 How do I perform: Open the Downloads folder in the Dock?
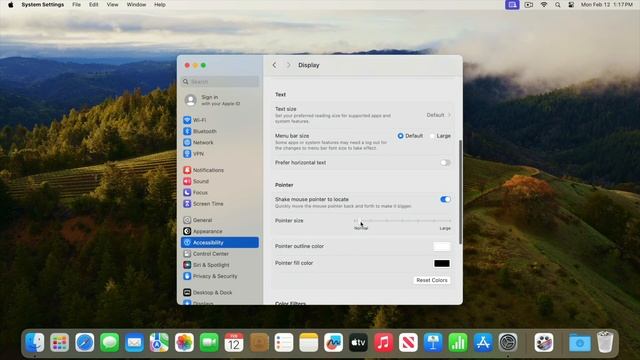[x=580, y=342]
